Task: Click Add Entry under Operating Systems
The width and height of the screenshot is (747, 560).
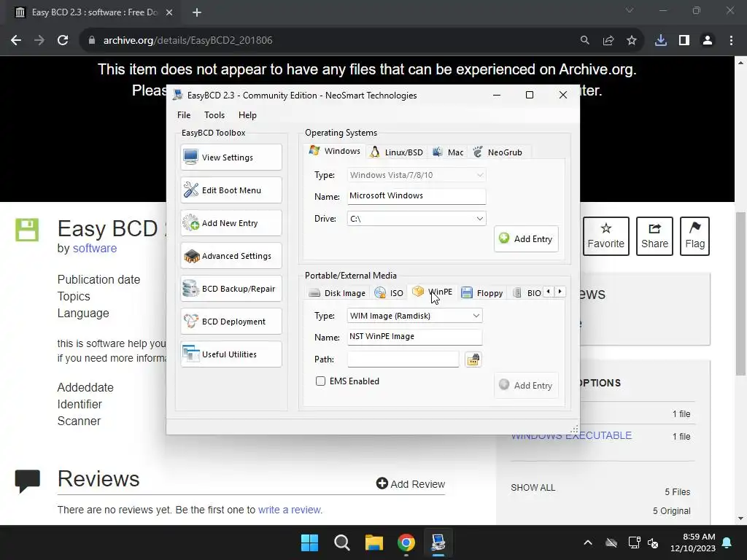Action: (526, 238)
